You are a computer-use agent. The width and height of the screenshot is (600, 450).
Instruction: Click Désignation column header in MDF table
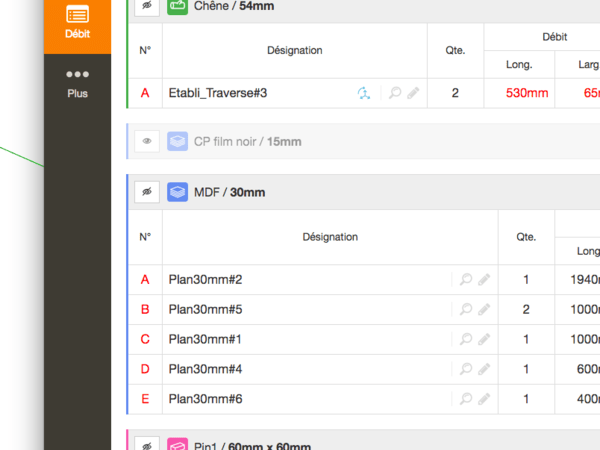click(x=330, y=237)
